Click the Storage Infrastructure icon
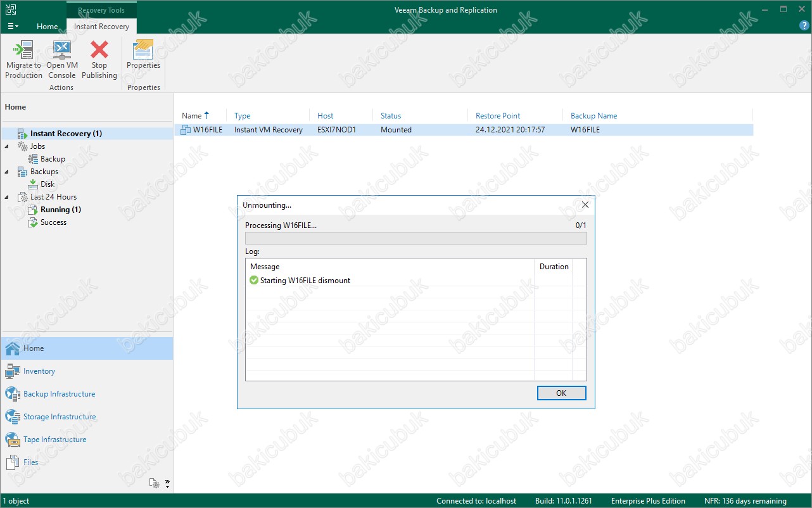Image resolution: width=812 pixels, height=508 pixels. tap(13, 417)
